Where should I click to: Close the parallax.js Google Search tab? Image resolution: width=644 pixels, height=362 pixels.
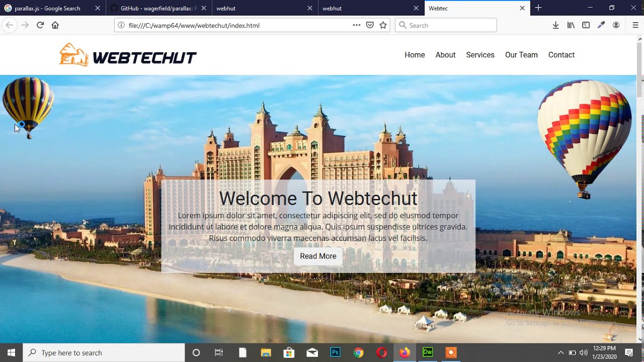point(98,8)
